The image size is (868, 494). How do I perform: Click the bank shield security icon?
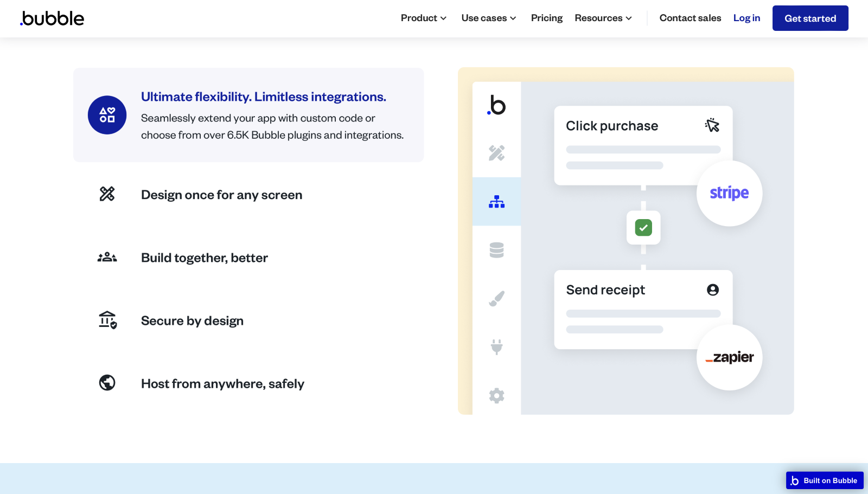coord(108,320)
